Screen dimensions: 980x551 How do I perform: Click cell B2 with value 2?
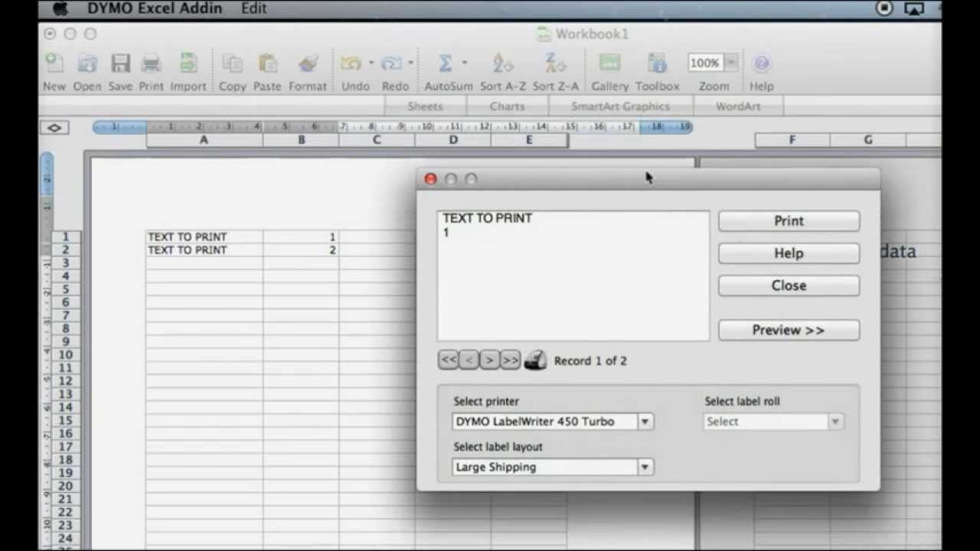click(301, 250)
